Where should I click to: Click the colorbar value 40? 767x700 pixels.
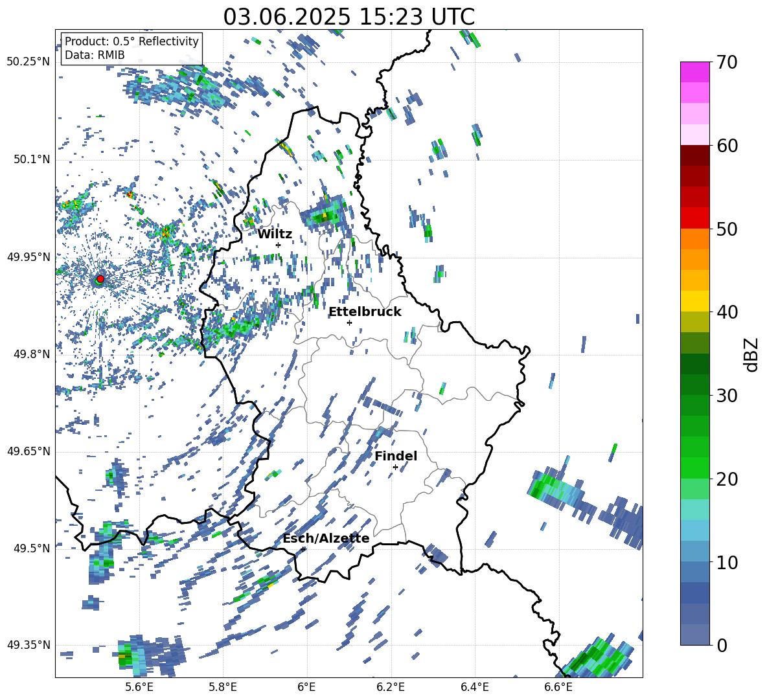[x=727, y=312]
